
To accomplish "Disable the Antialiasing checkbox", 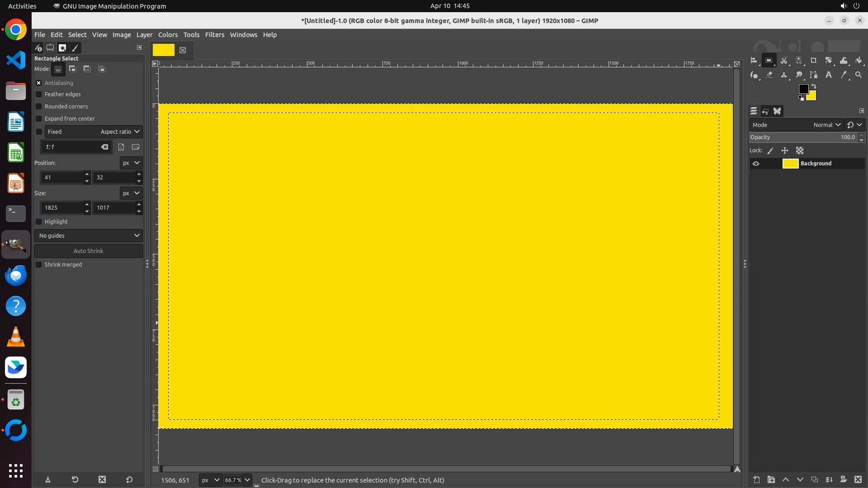I will coord(39,83).
